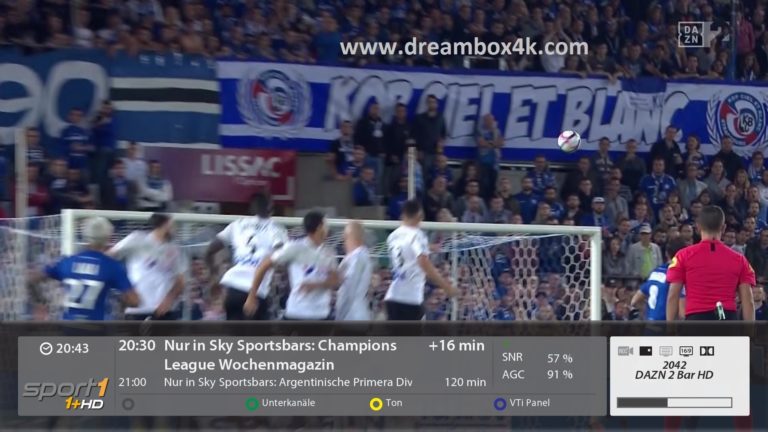Click the blue VTi Panel button circle

[500, 404]
